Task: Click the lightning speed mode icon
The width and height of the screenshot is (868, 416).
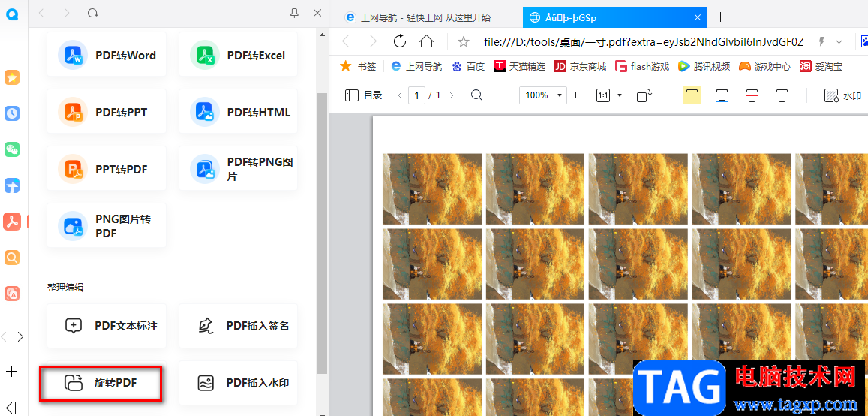Action: (822, 41)
